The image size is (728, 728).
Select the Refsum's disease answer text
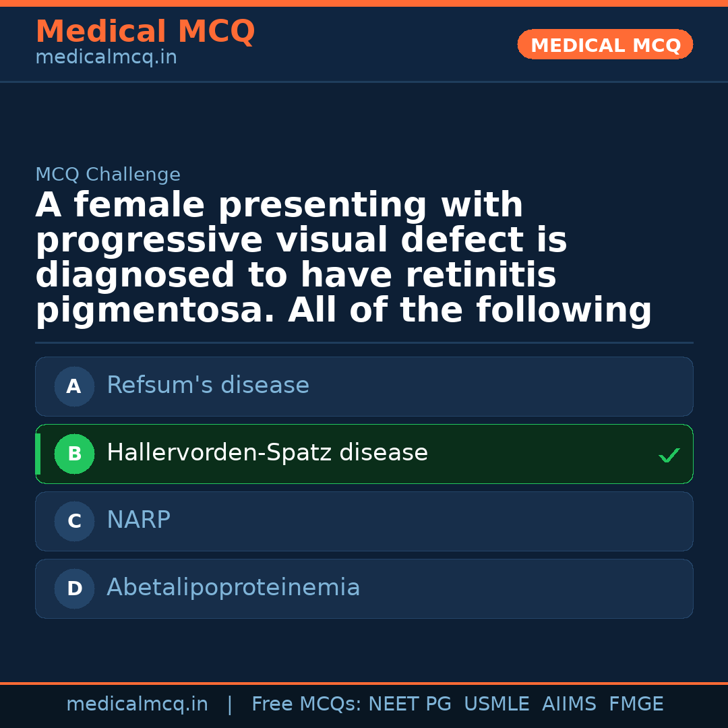(x=208, y=386)
